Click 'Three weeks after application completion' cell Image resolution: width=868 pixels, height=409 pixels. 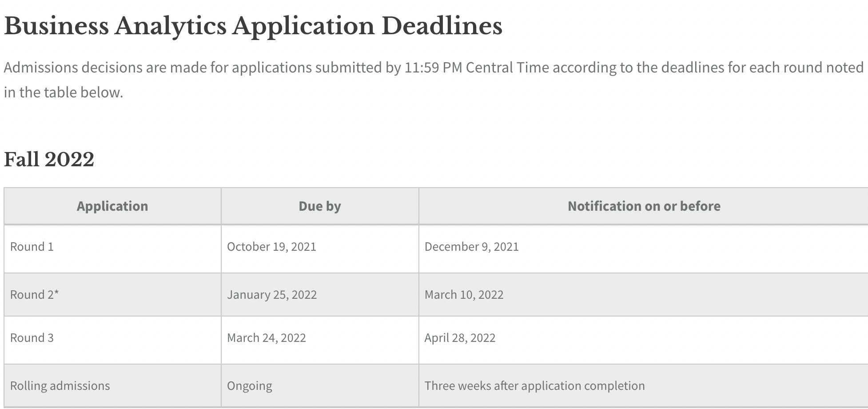534,386
